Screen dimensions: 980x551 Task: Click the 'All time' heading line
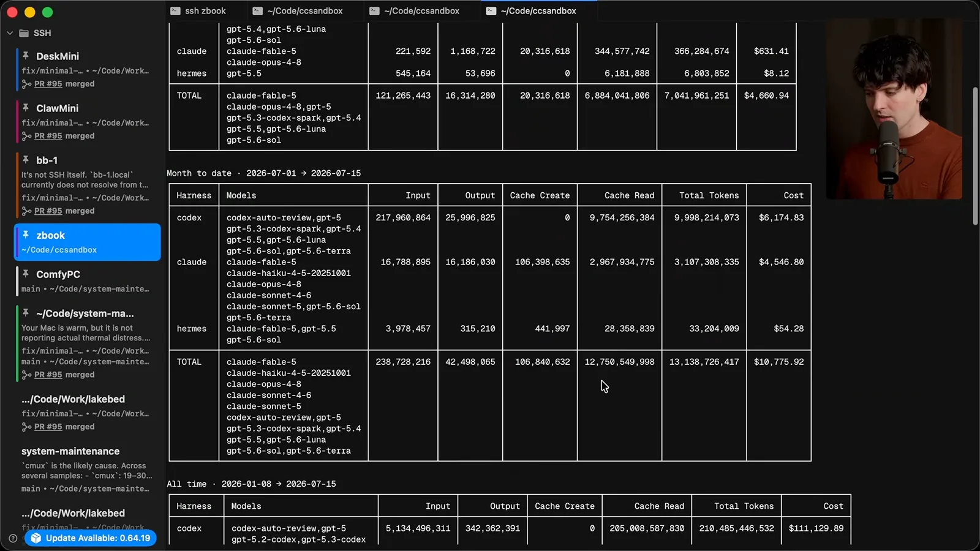point(251,484)
